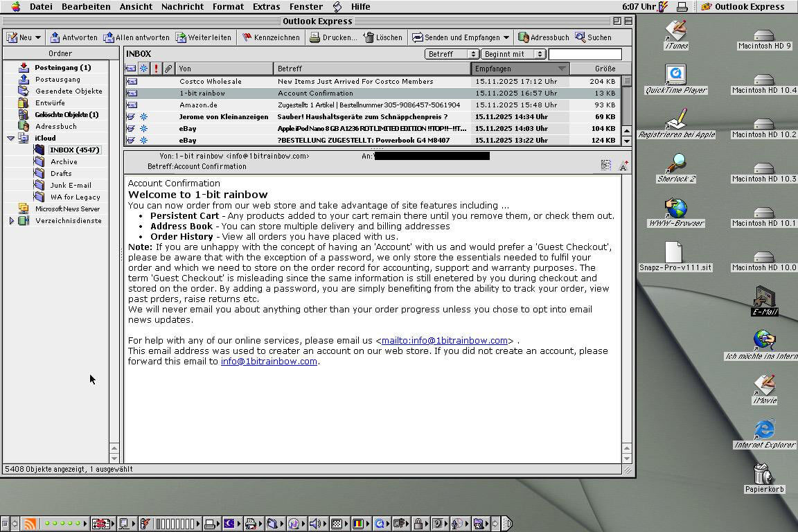Click the text size icon in preview header
Screen dimensions: 798x532
[x=623, y=165]
